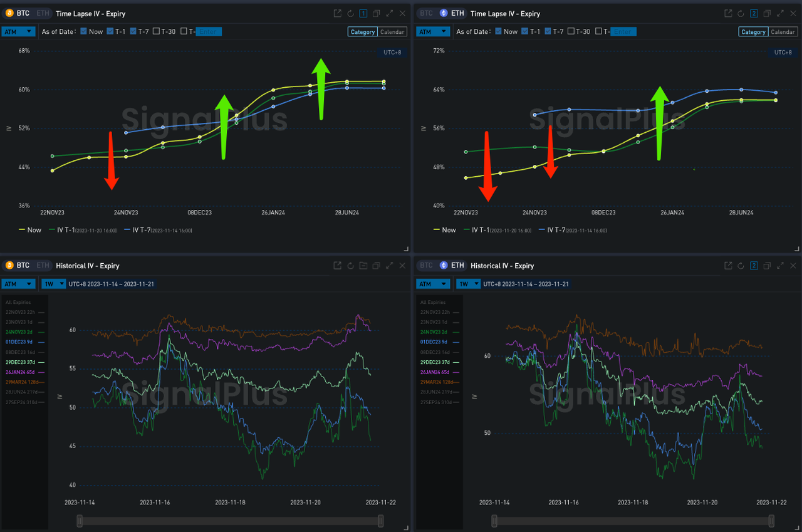Expand BTC Time Lapse IV panel to fullscreen
Image resolution: width=802 pixels, height=532 pixels.
click(390, 13)
